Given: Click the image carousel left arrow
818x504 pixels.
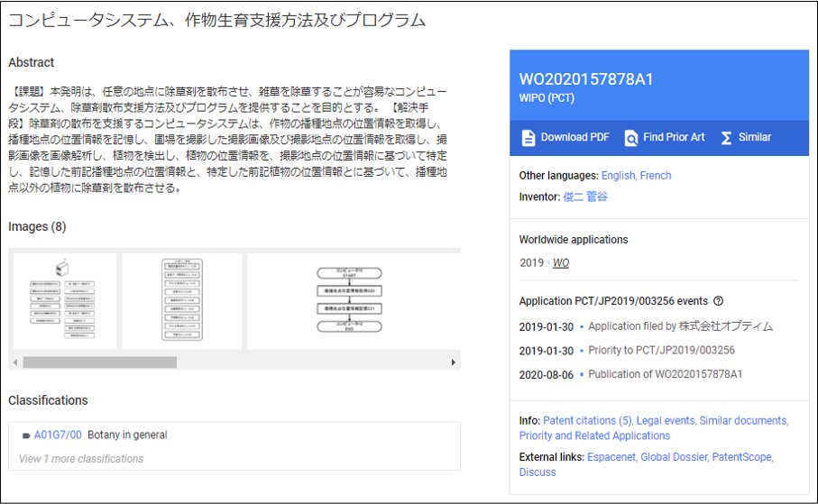Looking at the screenshot, I should pyautogui.click(x=15, y=362).
